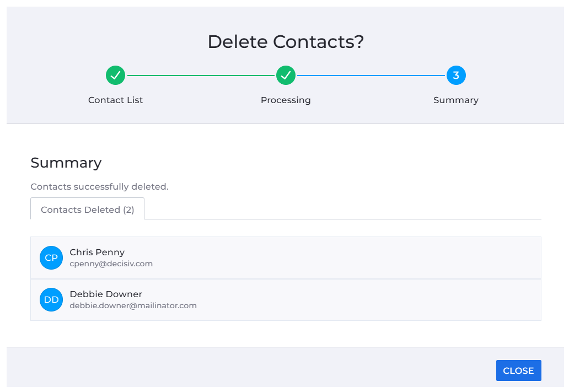Screen dimensions: 569x392
Task: Click the Summary step label
Action: click(456, 100)
